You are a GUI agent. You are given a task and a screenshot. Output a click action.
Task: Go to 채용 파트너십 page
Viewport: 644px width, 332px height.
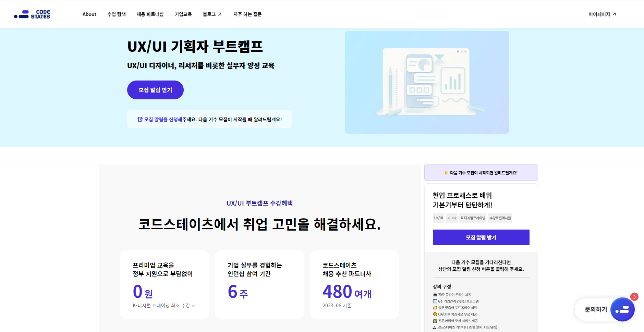click(x=150, y=14)
